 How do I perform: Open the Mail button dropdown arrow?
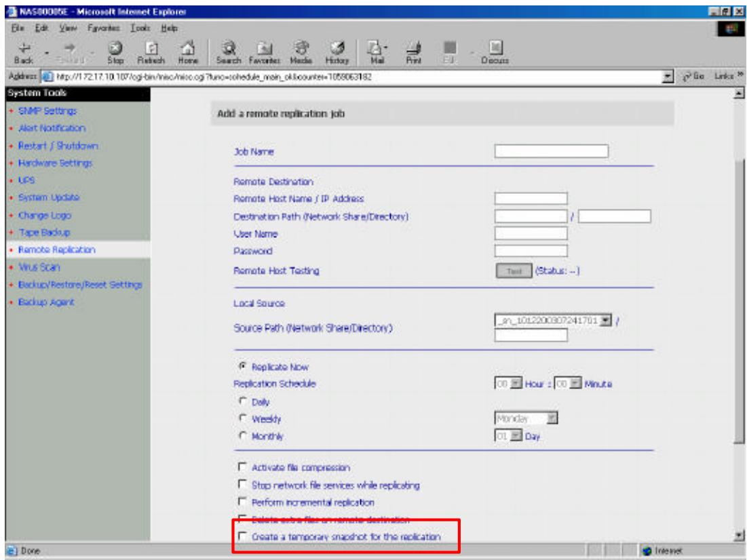pos(386,47)
